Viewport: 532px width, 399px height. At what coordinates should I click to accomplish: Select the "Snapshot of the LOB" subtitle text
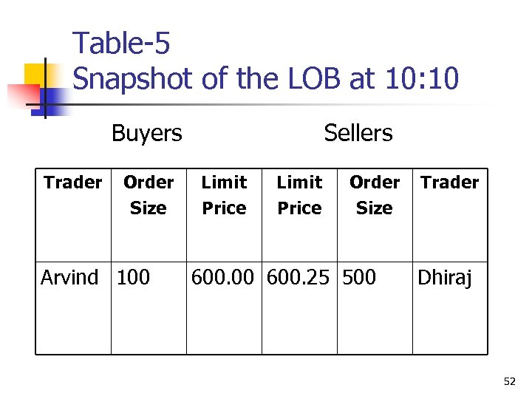click(266, 78)
